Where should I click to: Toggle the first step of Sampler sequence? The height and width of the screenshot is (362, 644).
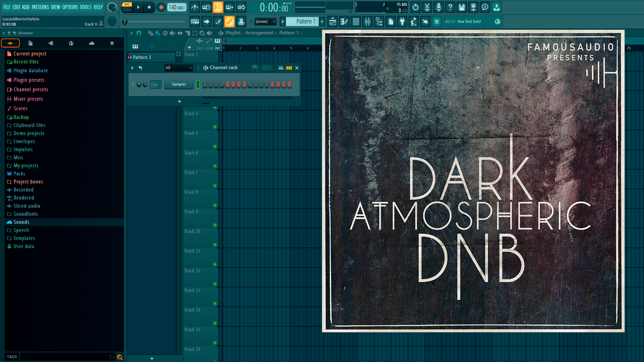pyautogui.click(x=205, y=84)
